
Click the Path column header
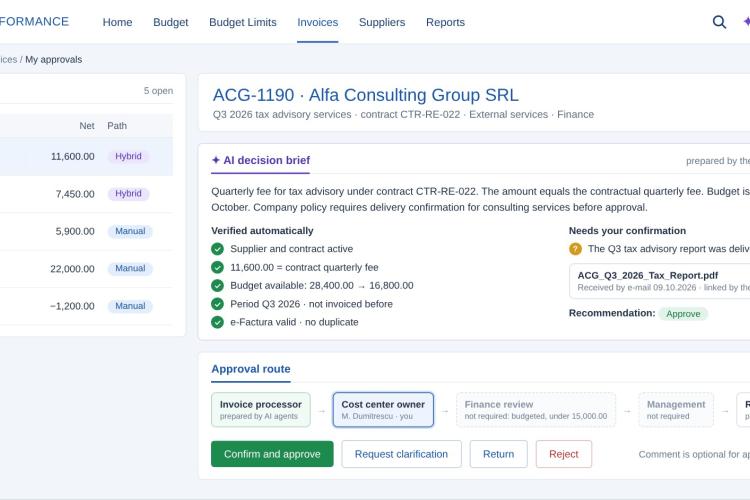117,126
